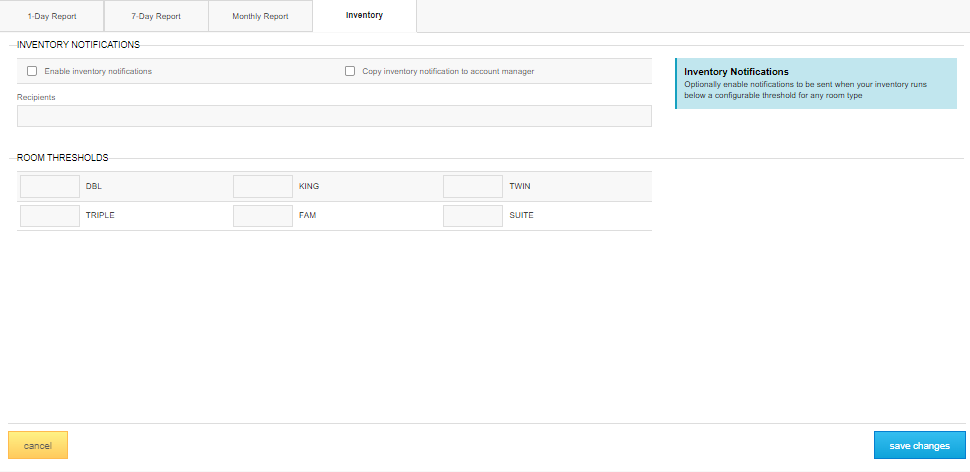Click the Inventory Notifications info heading
This screenshot has width=970, height=472.
point(736,72)
